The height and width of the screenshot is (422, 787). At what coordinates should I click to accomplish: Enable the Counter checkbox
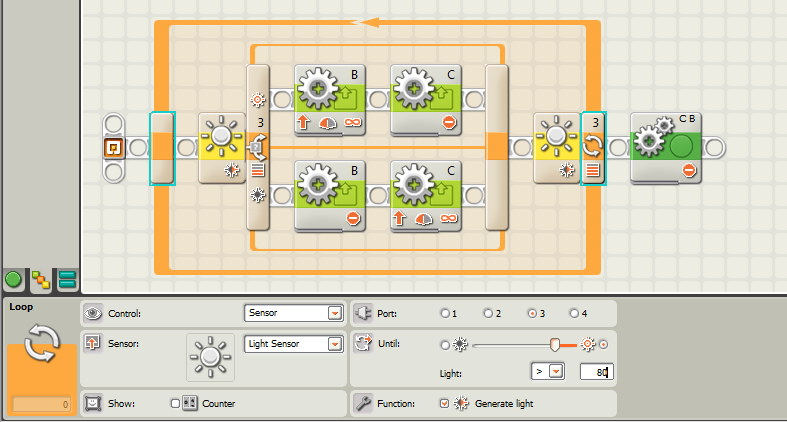(176, 404)
